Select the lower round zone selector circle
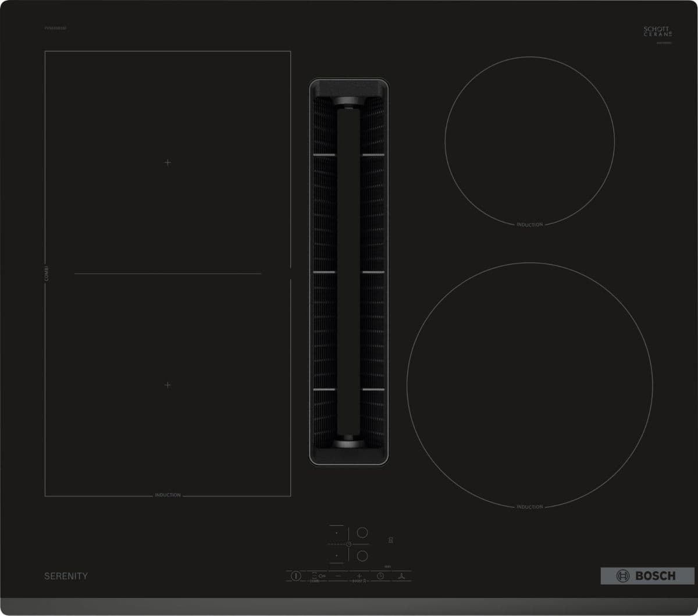The image size is (698, 616). point(362,556)
